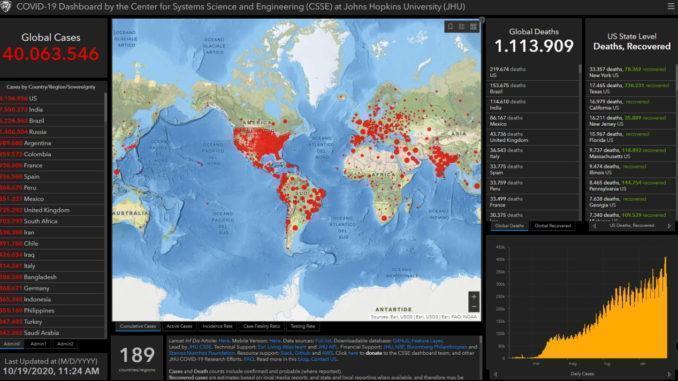Click the New York US state row
Screen dimensions: 678x381
pyautogui.click(x=630, y=72)
